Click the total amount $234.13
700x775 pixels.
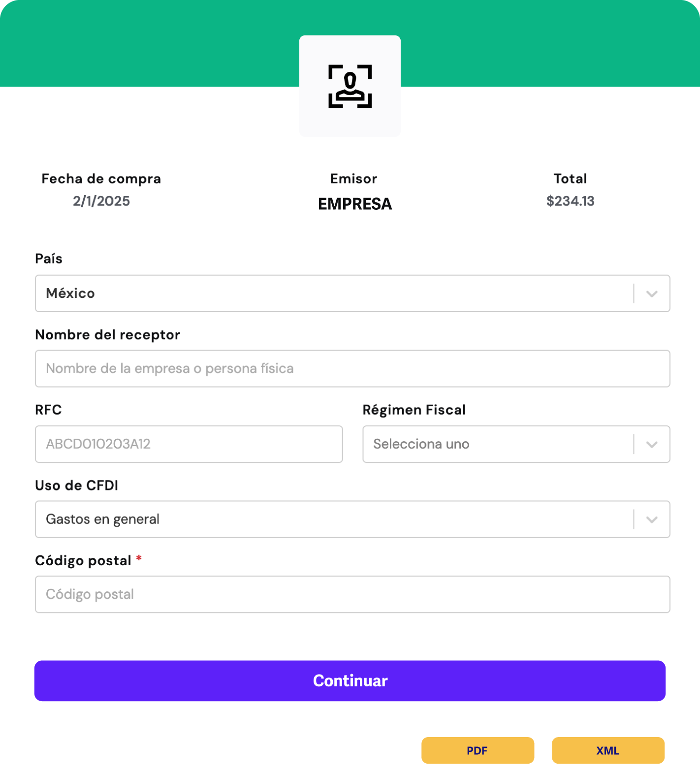coord(571,201)
